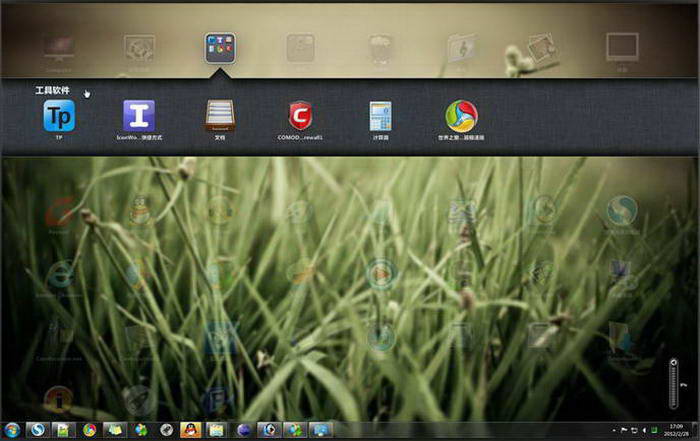Click the volume speaker tray icon
Screen dimensions: 700x441
tap(644, 430)
